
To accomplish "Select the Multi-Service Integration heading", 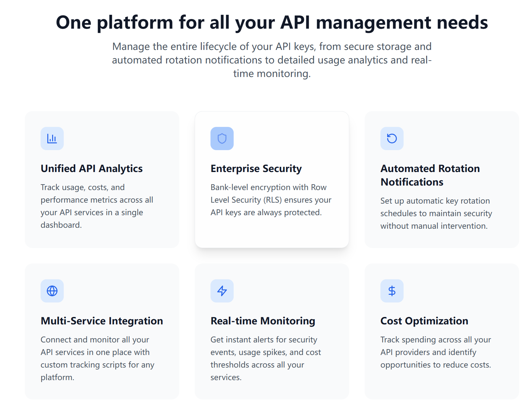I will click(x=102, y=321).
